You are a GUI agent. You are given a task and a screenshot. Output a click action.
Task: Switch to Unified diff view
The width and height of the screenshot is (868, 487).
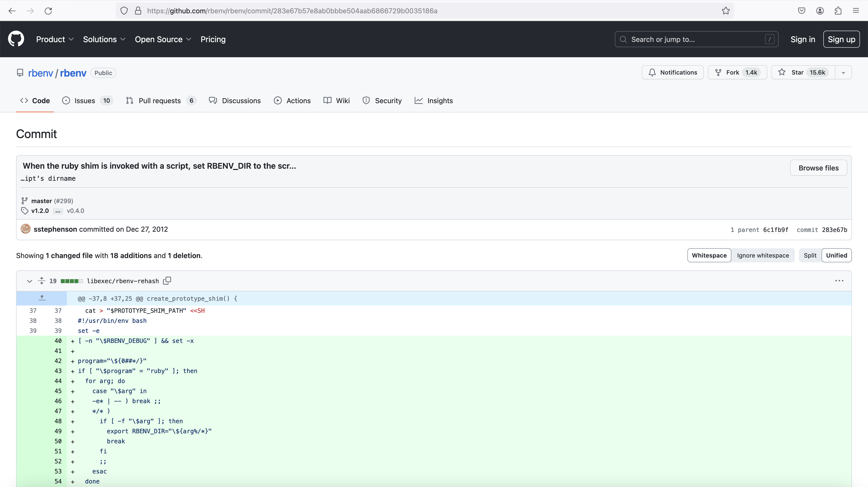pyautogui.click(x=836, y=255)
